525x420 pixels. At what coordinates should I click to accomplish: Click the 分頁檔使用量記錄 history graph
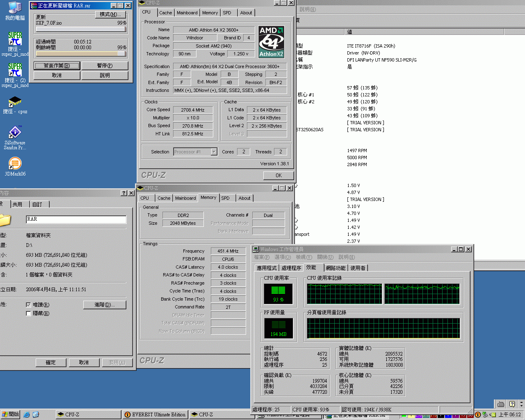click(x=383, y=329)
